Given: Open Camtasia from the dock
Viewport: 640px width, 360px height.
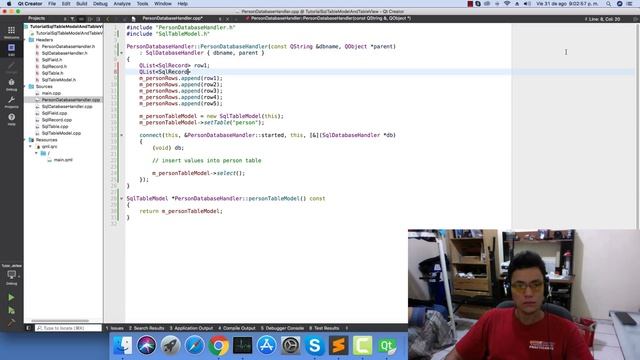Looking at the screenshot, I should pyautogui.click(x=362, y=346).
